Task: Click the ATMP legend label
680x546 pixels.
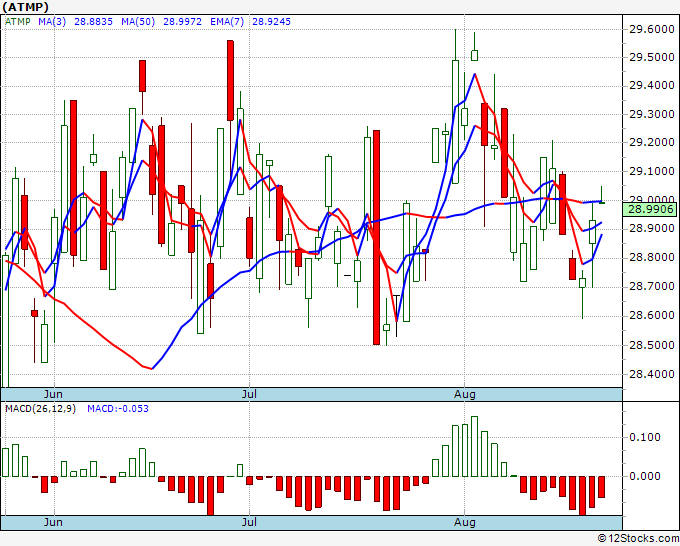Action: tap(18, 22)
